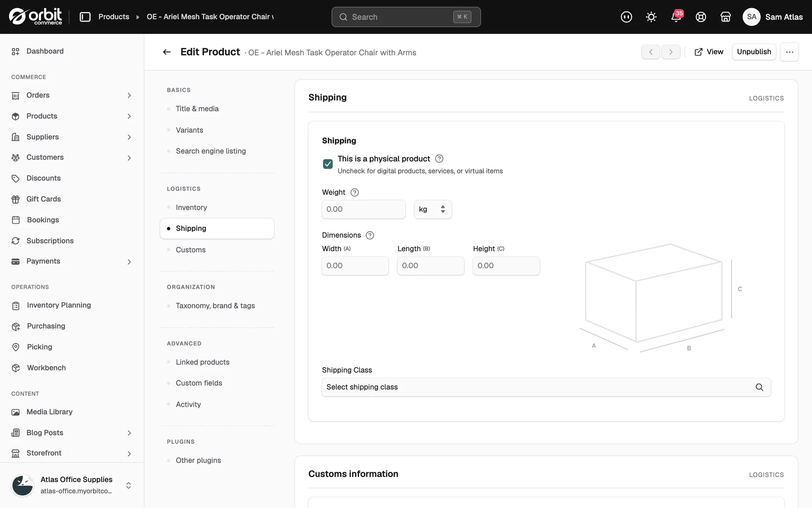Image resolution: width=812 pixels, height=508 pixels.
Task: Switch theme with the sun icon
Action: [651, 17]
